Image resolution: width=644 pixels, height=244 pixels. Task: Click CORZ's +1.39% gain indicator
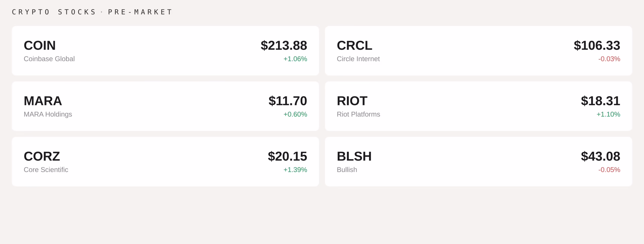pyautogui.click(x=295, y=170)
